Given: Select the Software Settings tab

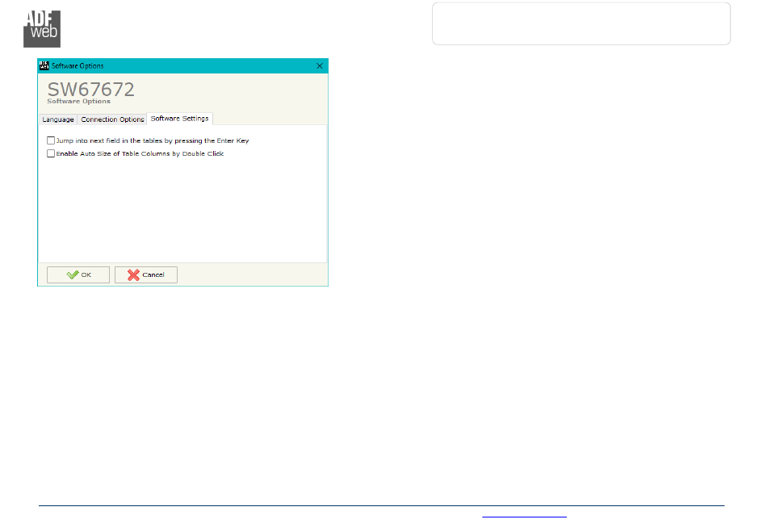Looking at the screenshot, I should point(179,119).
